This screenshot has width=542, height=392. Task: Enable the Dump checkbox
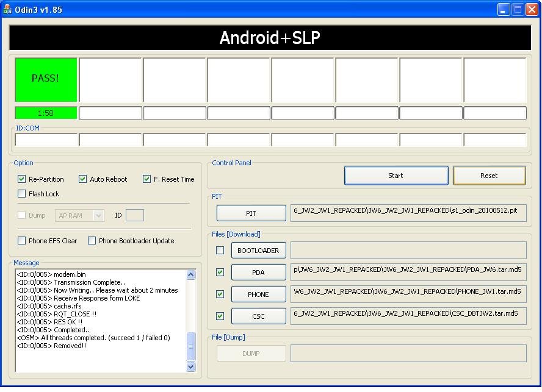pyautogui.click(x=21, y=215)
